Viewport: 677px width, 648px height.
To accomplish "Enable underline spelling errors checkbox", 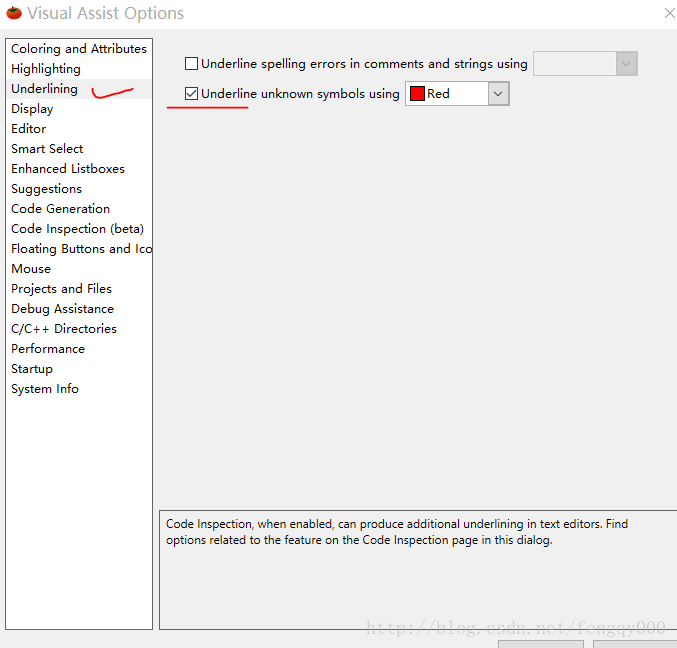I will click(191, 63).
